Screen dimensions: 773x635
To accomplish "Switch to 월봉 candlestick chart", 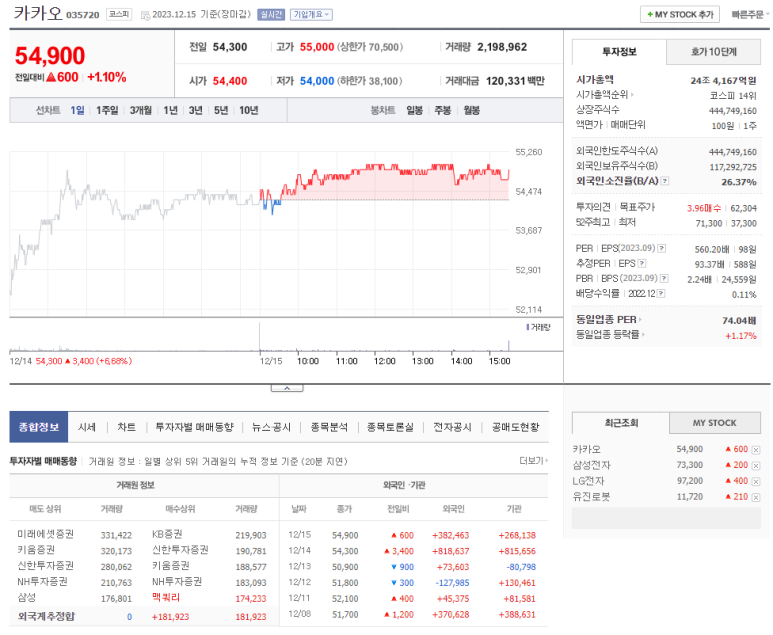I will coord(471,110).
